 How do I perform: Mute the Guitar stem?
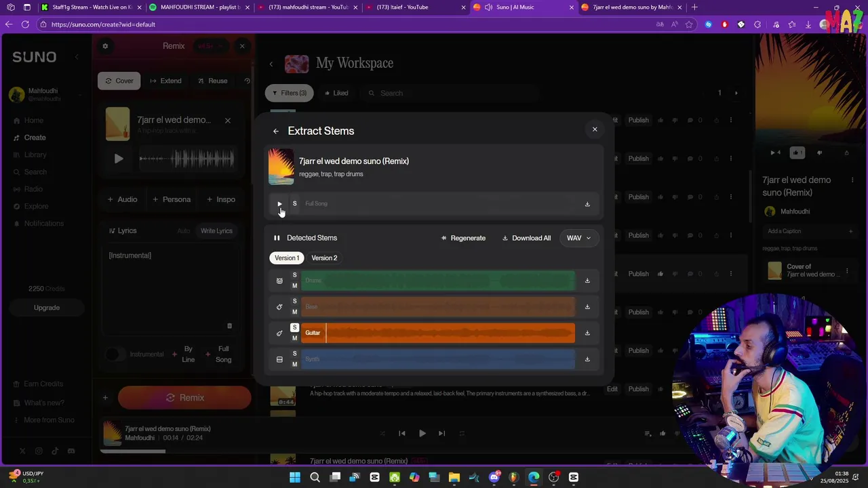pos(294,338)
